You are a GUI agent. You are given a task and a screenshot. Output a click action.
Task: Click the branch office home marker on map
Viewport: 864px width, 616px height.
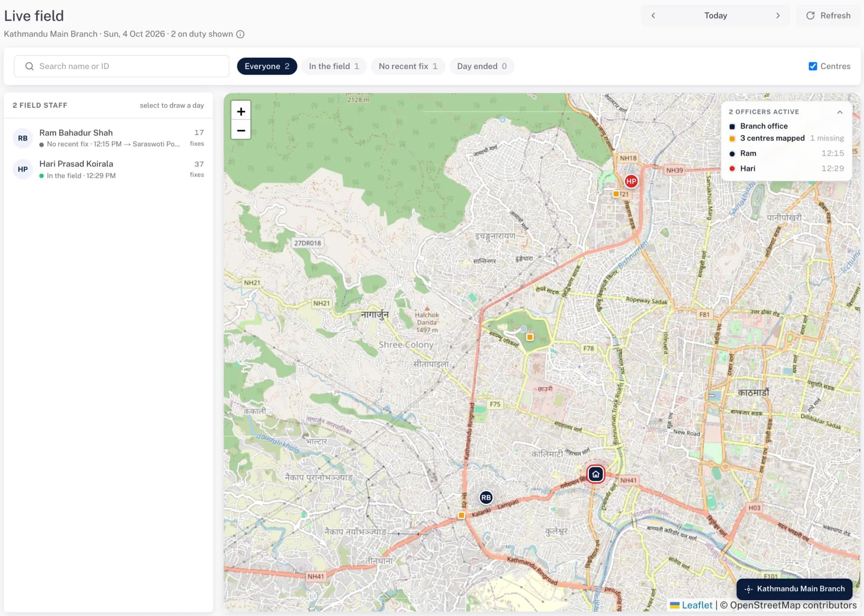(596, 474)
